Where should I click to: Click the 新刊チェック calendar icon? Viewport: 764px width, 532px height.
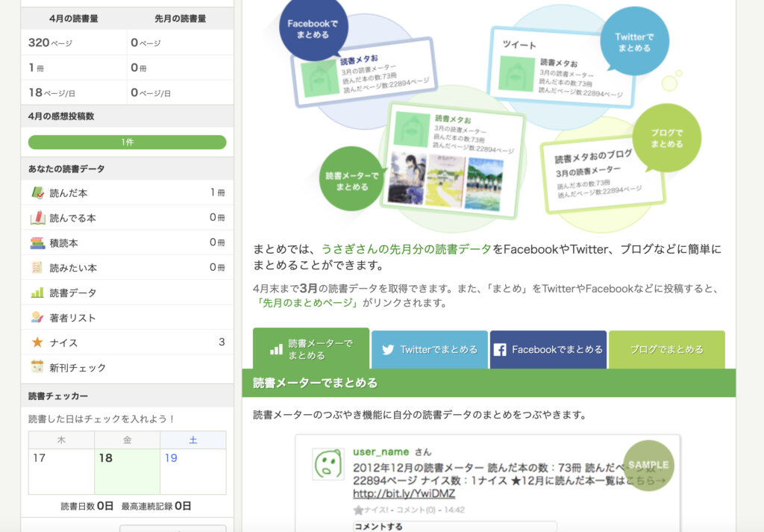(x=37, y=367)
